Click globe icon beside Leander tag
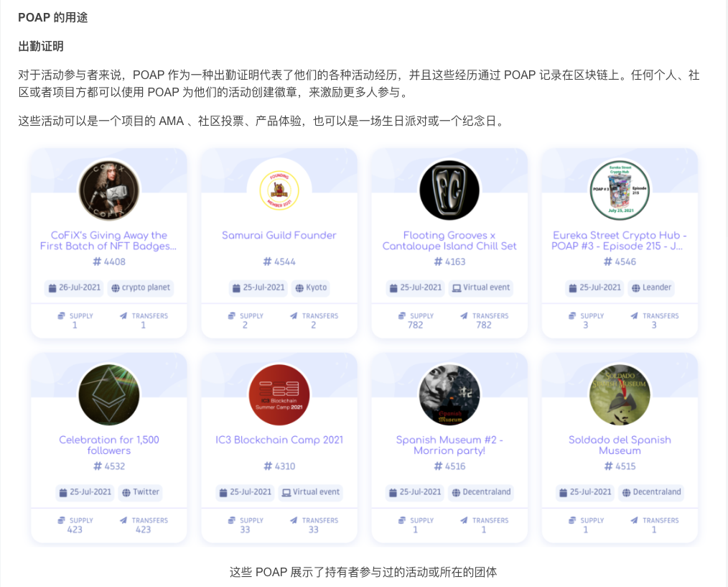This screenshot has width=728, height=587. (635, 288)
